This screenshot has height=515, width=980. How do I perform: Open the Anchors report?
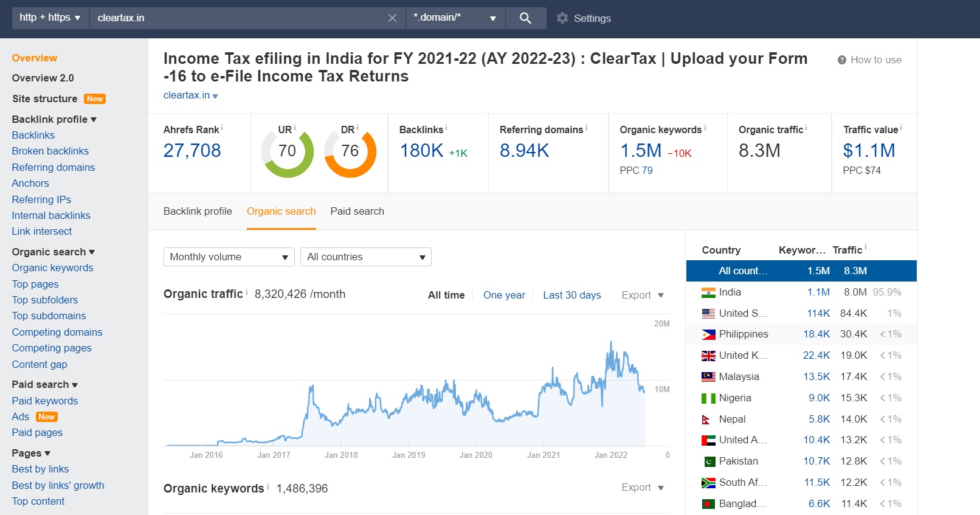coord(30,183)
